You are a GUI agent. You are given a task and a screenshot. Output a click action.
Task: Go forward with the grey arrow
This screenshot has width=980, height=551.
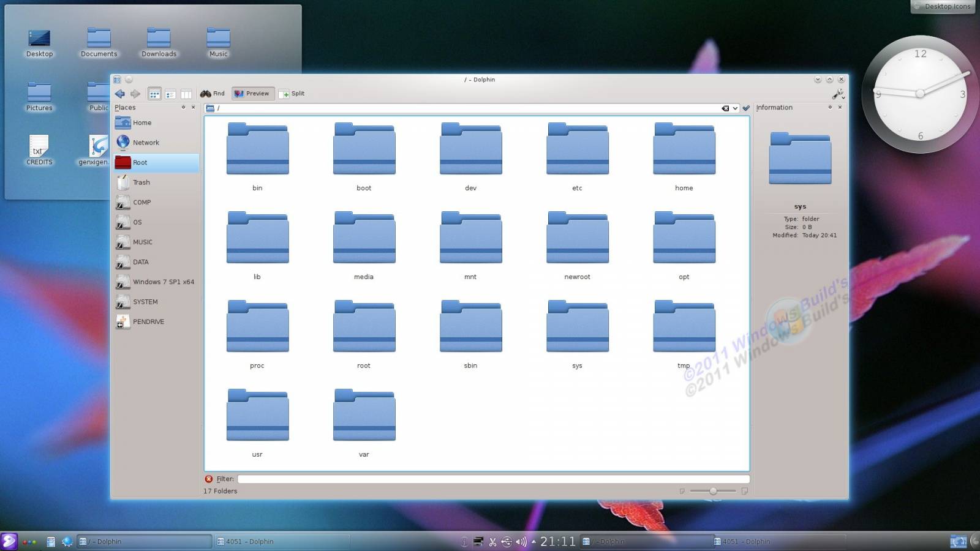point(135,94)
